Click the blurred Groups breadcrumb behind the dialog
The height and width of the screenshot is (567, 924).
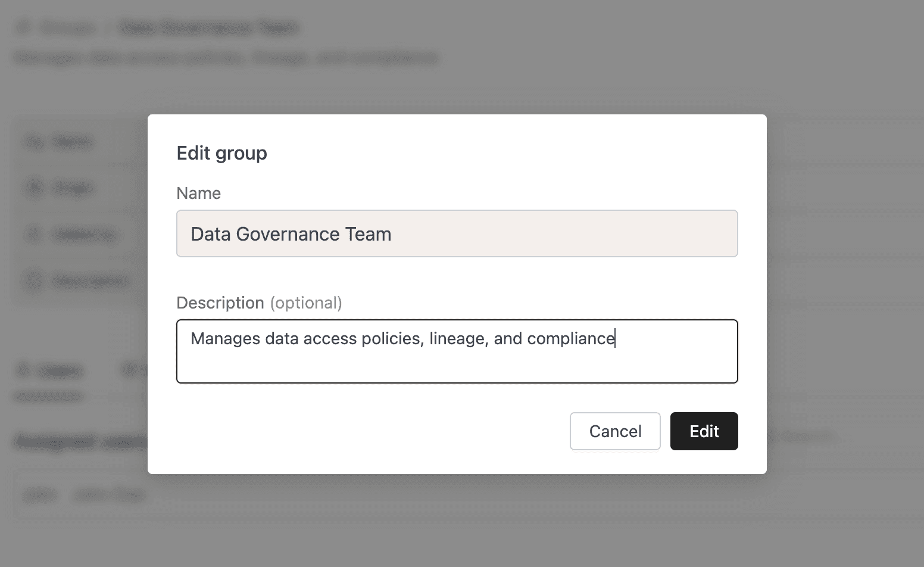pos(67,27)
